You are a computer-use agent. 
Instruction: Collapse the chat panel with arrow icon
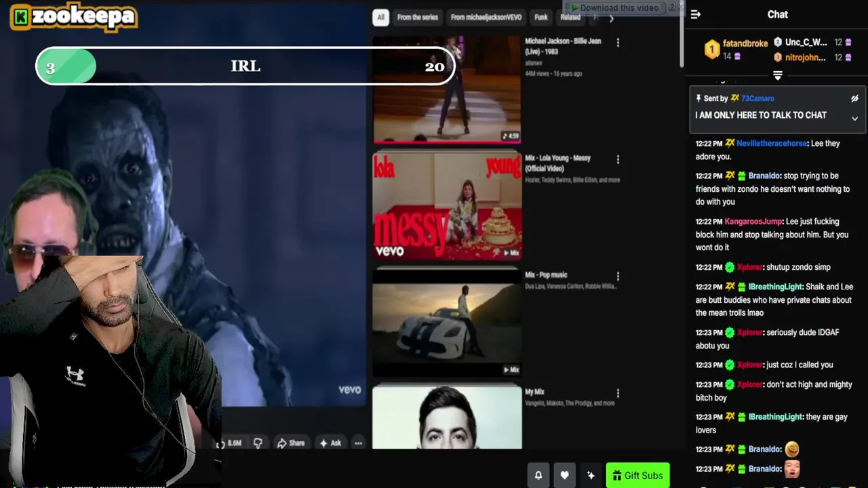695,14
